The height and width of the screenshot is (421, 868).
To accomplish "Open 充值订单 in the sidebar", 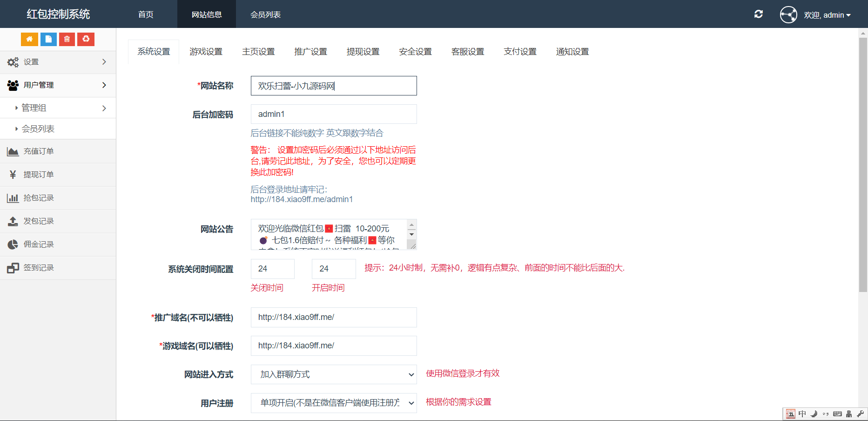I will [58, 151].
